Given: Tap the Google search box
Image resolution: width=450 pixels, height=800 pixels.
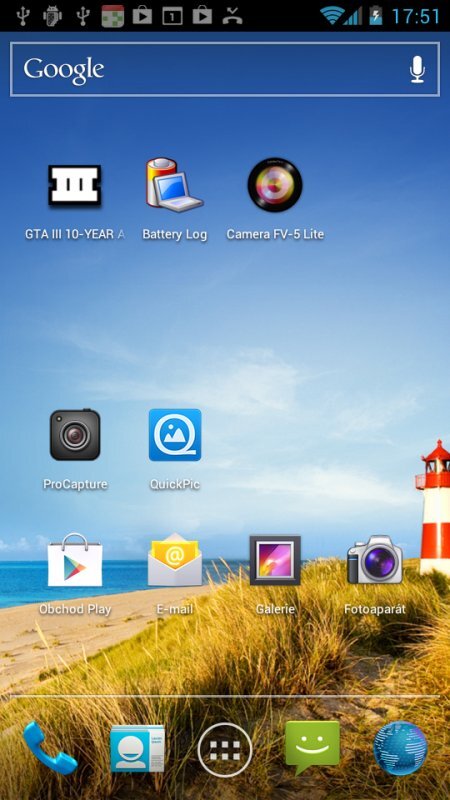Looking at the screenshot, I should 225,69.
